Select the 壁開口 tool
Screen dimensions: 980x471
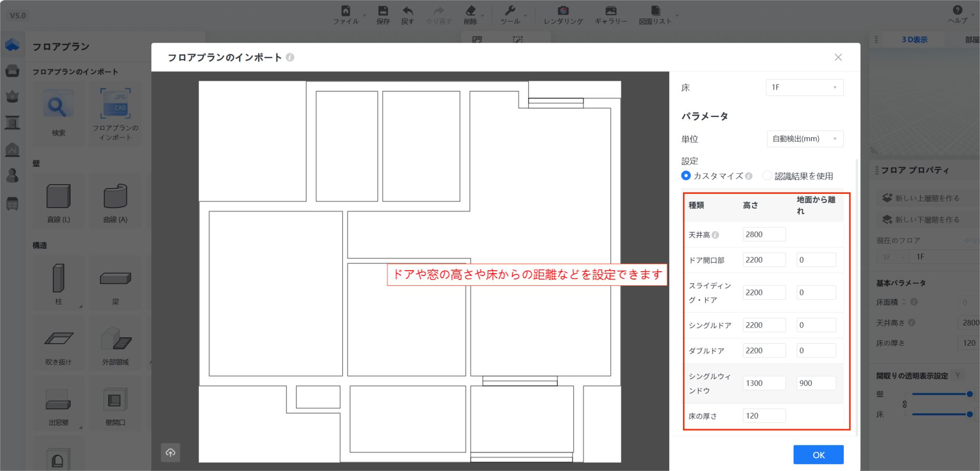116,404
